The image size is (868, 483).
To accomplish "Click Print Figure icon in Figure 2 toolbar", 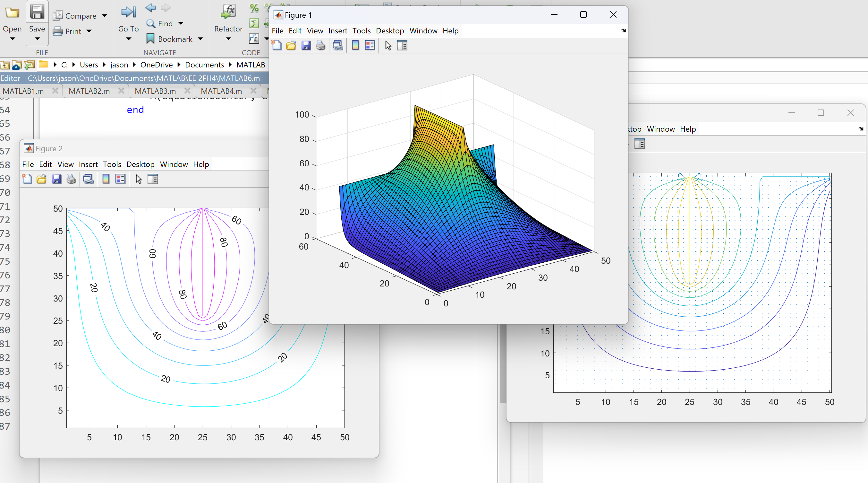I will click(71, 179).
